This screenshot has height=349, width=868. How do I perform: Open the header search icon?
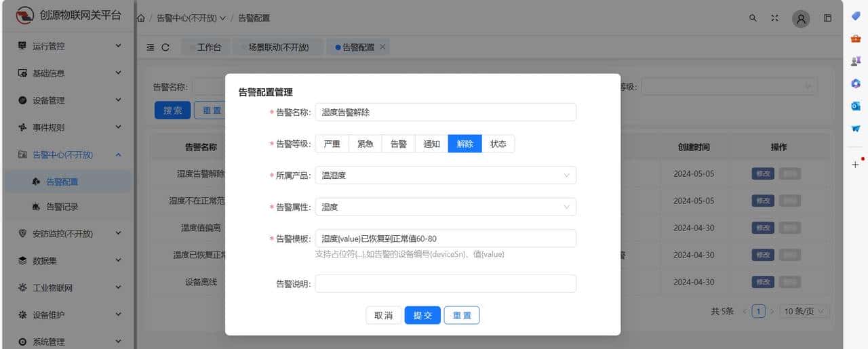tap(753, 18)
